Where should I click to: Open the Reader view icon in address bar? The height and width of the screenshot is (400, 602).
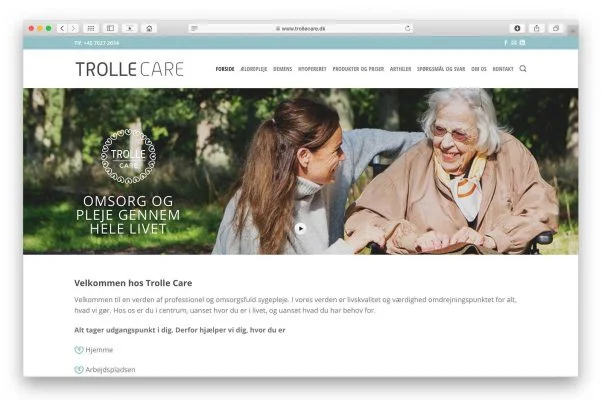coord(194,28)
